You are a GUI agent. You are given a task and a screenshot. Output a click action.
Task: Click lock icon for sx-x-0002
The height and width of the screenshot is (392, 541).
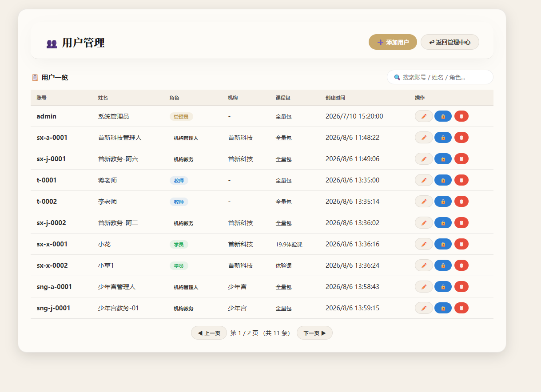point(443,265)
